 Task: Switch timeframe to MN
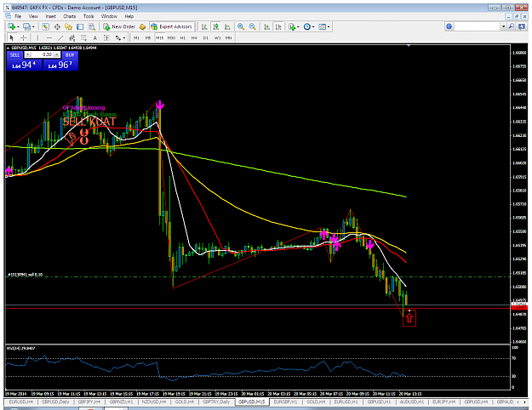coord(229,38)
